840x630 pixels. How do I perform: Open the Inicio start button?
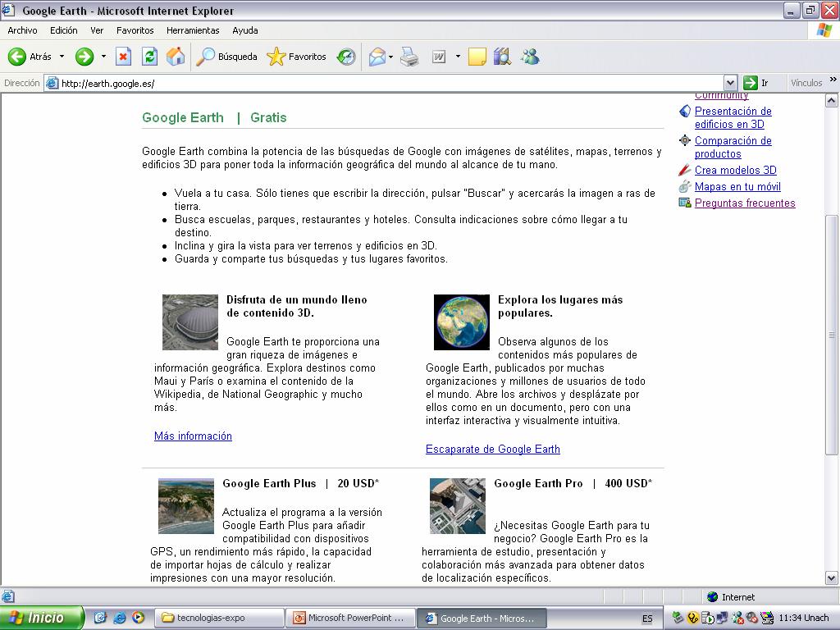pyautogui.click(x=41, y=618)
